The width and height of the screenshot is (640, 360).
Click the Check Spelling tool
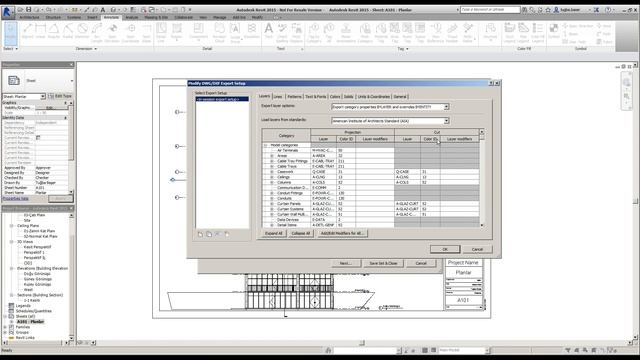(282, 32)
